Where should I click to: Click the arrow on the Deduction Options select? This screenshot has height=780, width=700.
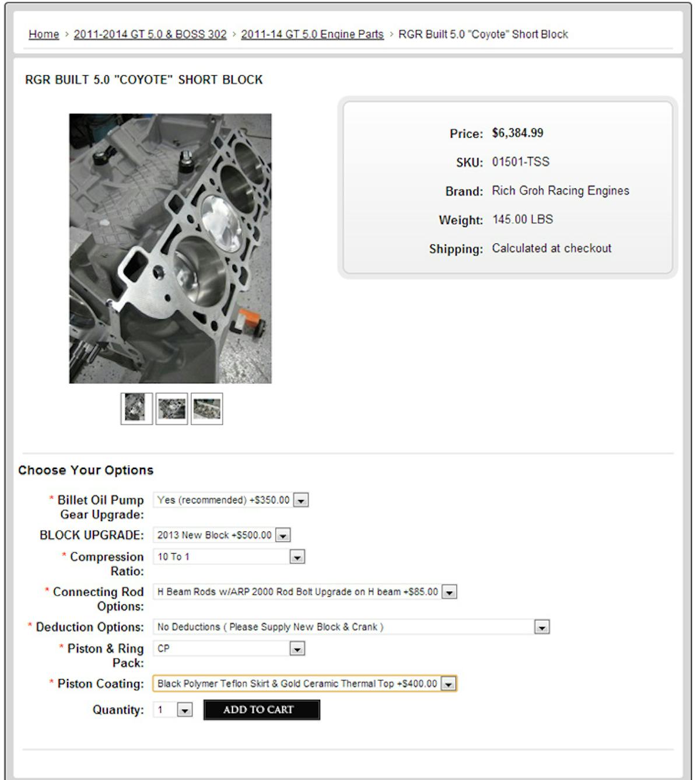click(542, 627)
